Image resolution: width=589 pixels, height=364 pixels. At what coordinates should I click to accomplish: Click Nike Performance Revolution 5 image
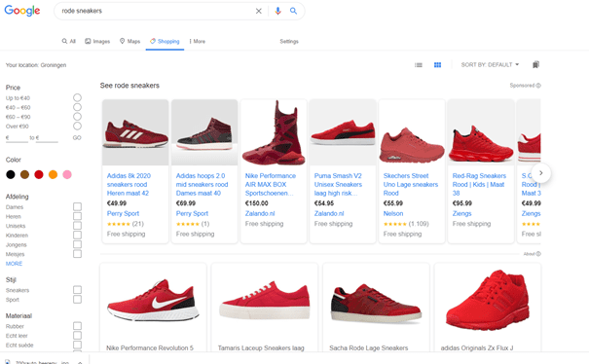click(153, 301)
